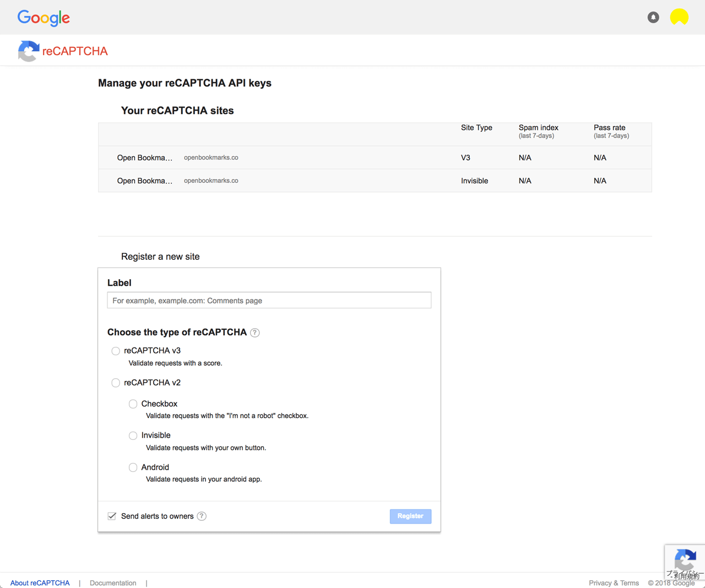705x588 pixels.
Task: Click the Invisible site type cell
Action: [475, 181]
